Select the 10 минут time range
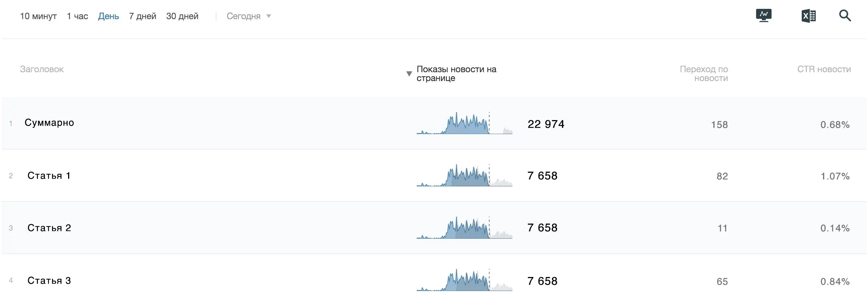The height and width of the screenshot is (305, 868). [38, 16]
